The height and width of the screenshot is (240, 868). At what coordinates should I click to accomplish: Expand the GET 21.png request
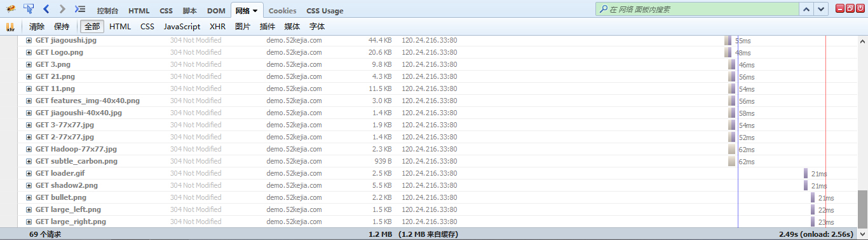click(29, 76)
